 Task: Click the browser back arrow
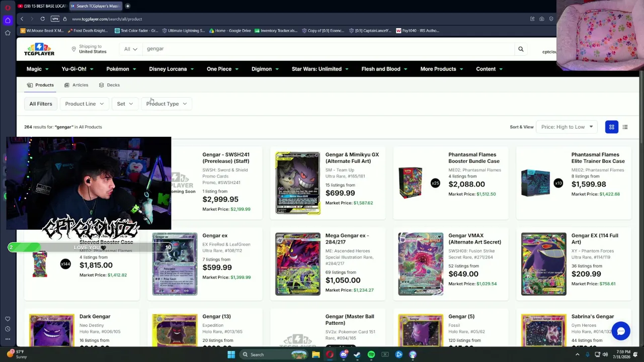click(22, 19)
